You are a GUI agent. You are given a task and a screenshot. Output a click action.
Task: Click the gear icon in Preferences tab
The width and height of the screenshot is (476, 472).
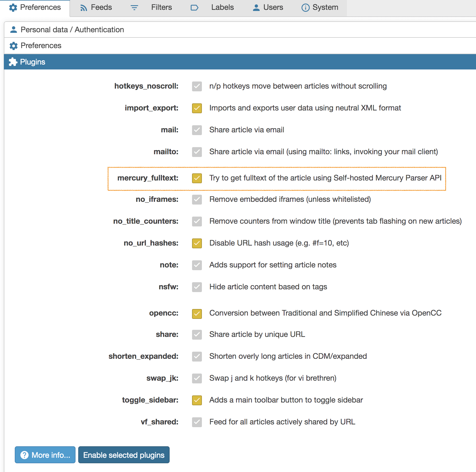pos(13,8)
